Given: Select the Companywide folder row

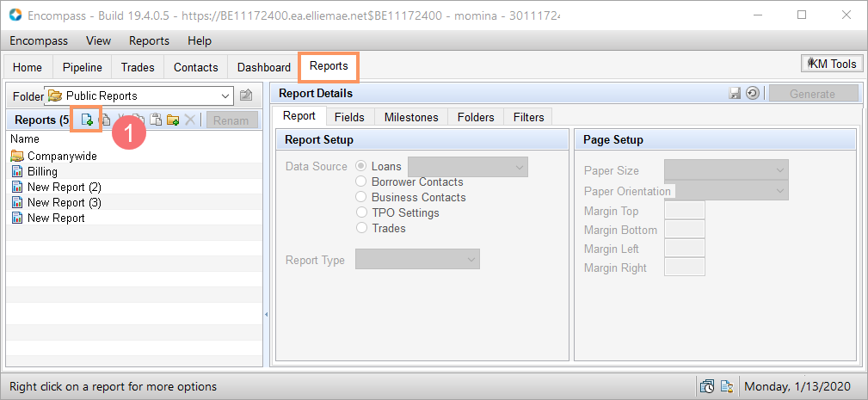Looking at the screenshot, I should click(134, 156).
